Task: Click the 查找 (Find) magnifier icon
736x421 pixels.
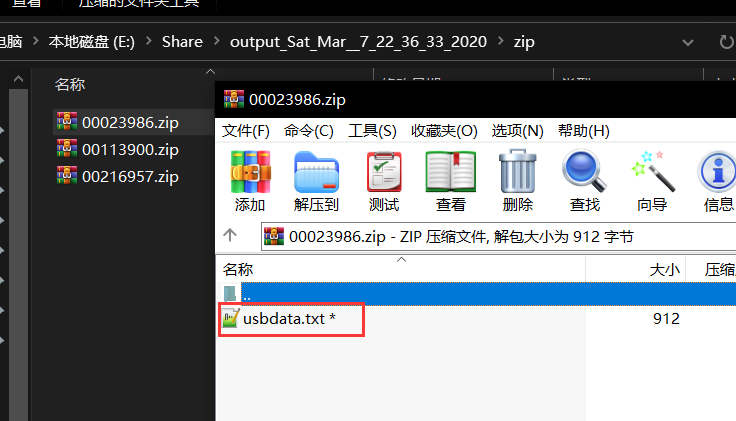Action: (584, 171)
